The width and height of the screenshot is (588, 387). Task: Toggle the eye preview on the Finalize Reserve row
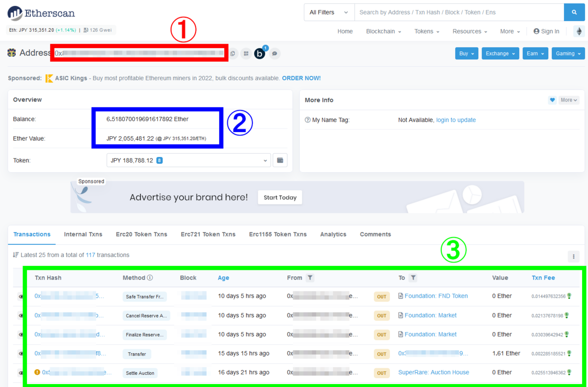(x=21, y=335)
